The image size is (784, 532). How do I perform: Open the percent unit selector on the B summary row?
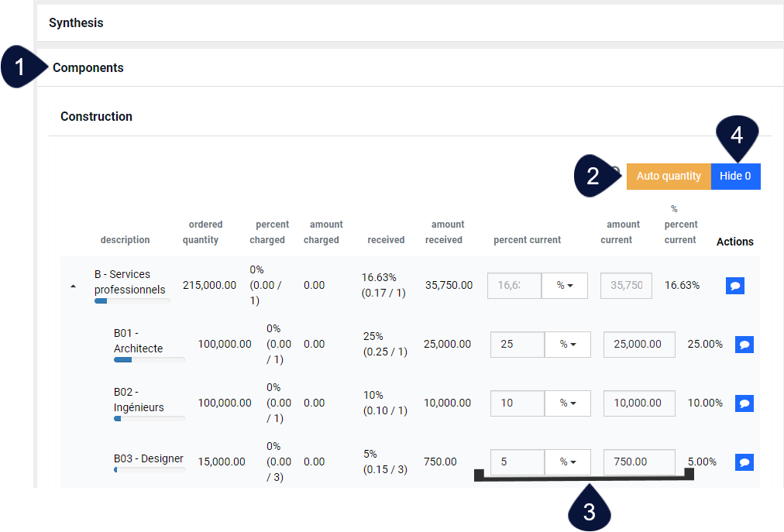pos(565,285)
